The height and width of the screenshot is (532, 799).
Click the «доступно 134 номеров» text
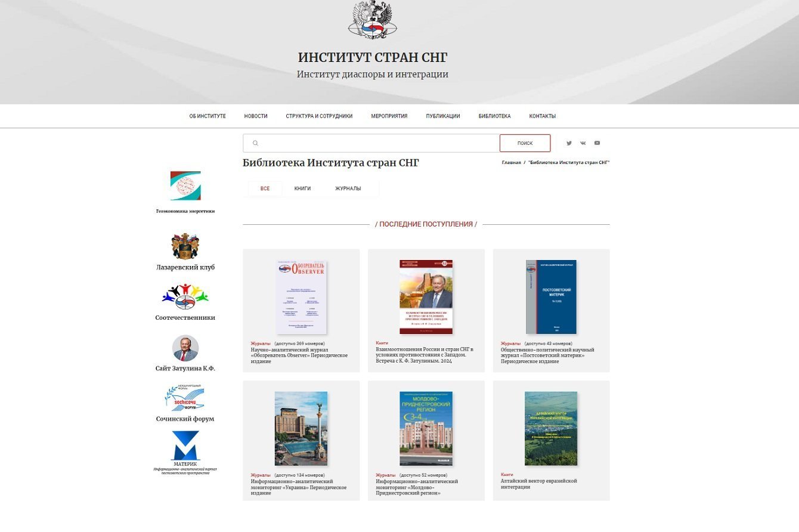[300, 475]
